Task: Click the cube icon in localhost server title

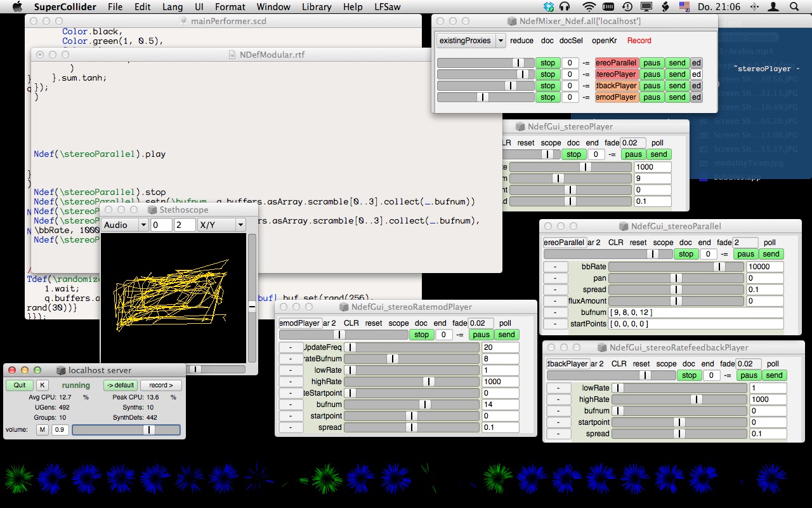Action: click(x=62, y=370)
